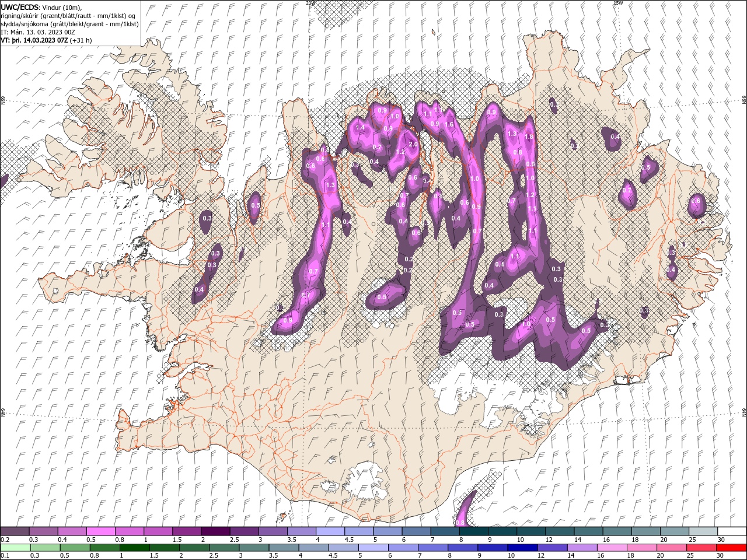Click the pale green 0.1 mm rain swatch
The height and width of the screenshot is (560, 747).
15,548
